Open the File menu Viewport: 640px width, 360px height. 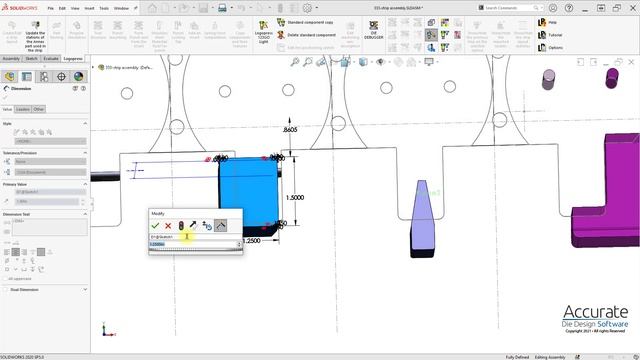click(x=51, y=8)
